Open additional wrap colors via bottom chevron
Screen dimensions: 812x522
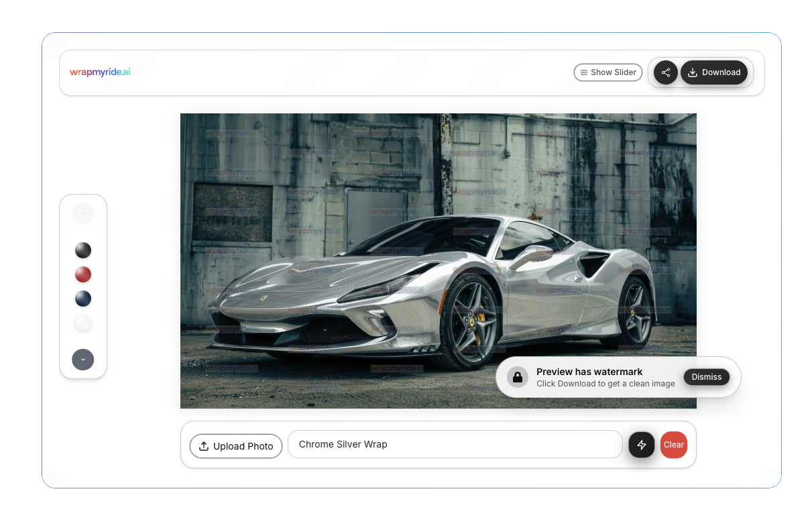coord(82,360)
